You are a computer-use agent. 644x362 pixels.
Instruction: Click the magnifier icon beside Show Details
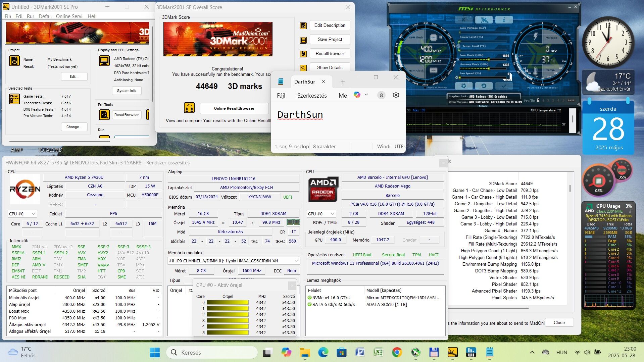[303, 68]
